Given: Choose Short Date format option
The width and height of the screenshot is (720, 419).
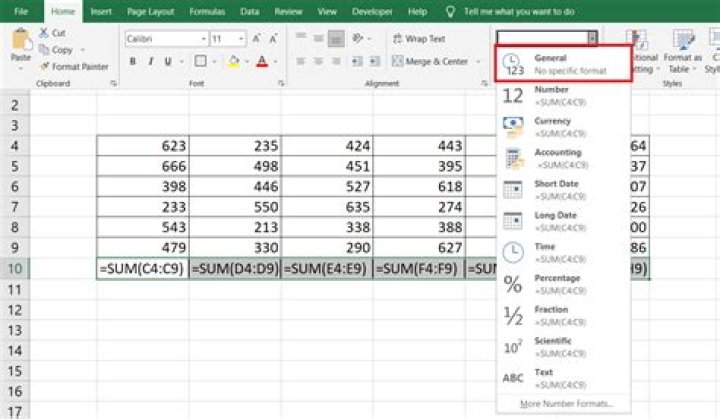Looking at the screenshot, I should click(563, 190).
